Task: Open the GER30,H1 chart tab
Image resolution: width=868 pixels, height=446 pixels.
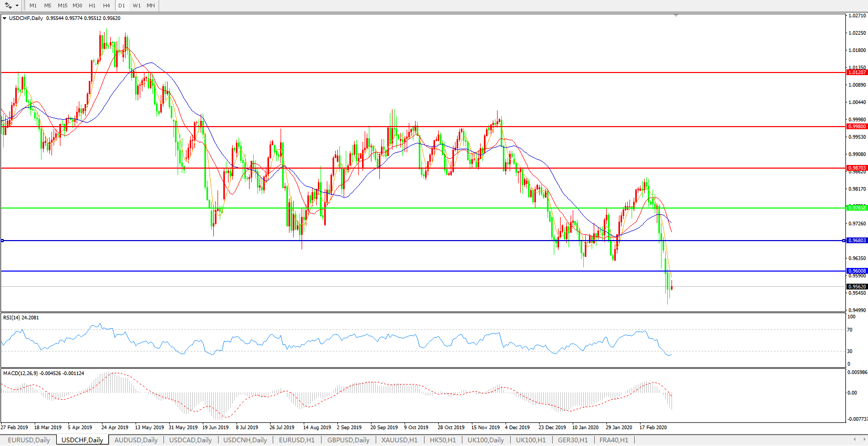Action: click(573, 440)
